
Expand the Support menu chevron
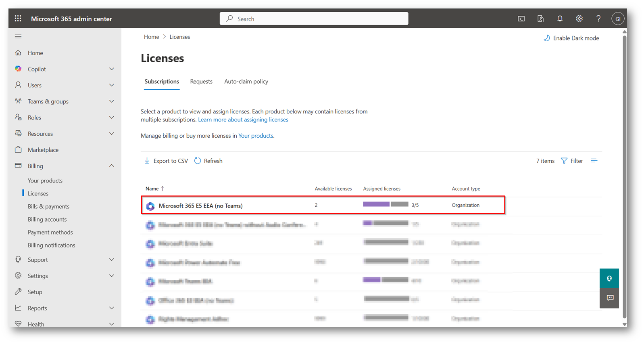(x=112, y=260)
